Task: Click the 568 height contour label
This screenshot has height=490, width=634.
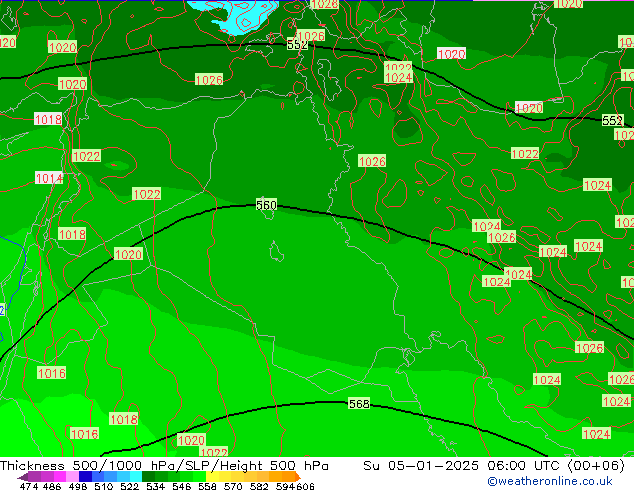Action: click(x=359, y=403)
